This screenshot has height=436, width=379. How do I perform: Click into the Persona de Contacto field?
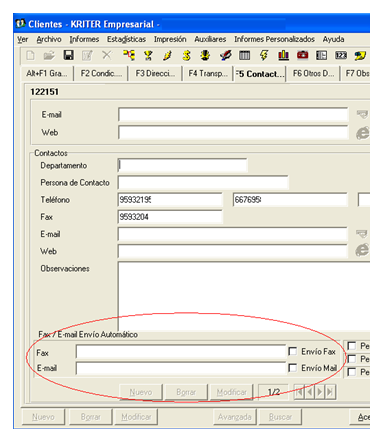[x=203, y=183]
